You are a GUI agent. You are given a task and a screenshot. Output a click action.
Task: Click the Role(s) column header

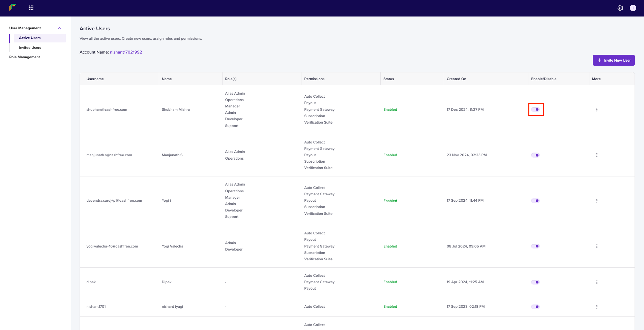coord(231,79)
